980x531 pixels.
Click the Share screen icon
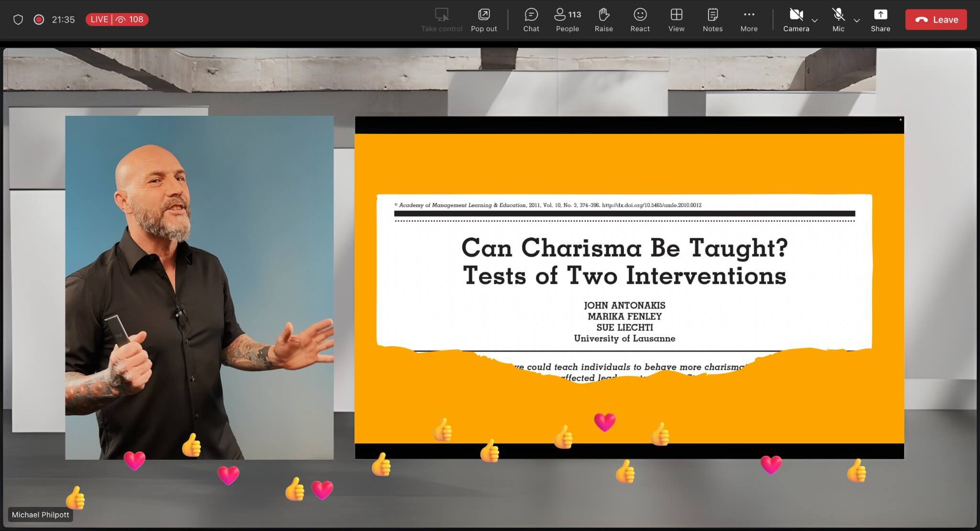[880, 20]
